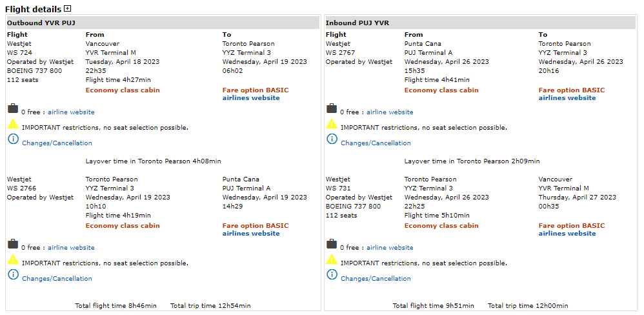Image resolution: width=644 pixels, height=315 pixels.
Task: Open the baggage airline website link for WS 731
Action: (x=390, y=248)
